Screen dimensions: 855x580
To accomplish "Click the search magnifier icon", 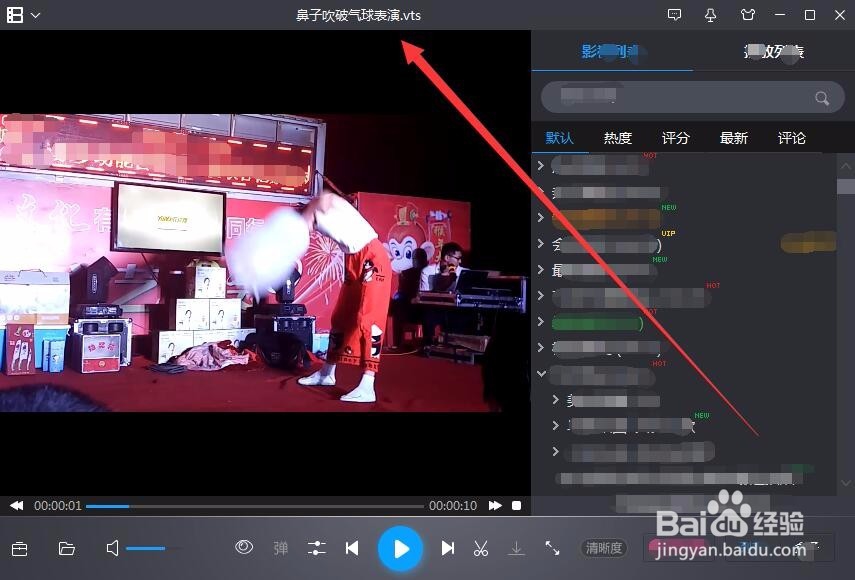I will pos(822,98).
